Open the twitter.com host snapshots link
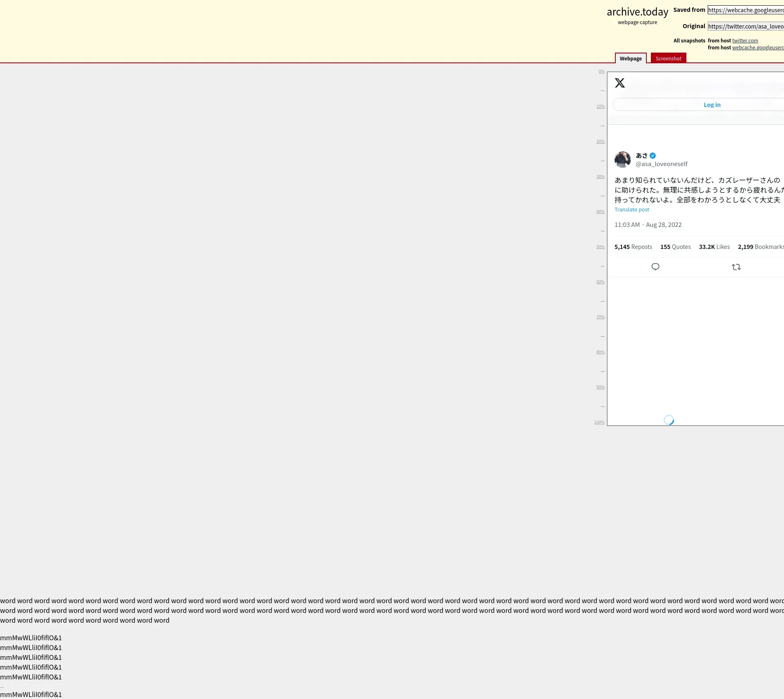The width and height of the screenshot is (784, 699). click(x=745, y=40)
